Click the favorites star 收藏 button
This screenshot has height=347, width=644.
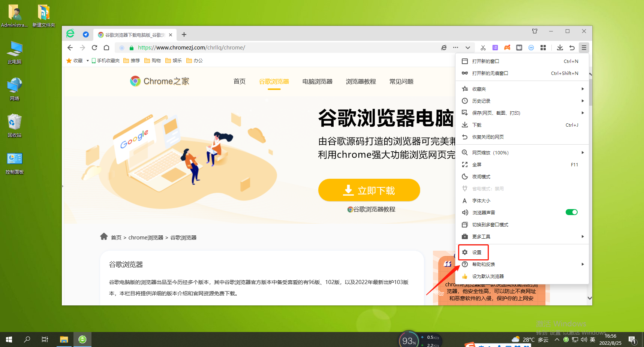click(x=74, y=61)
